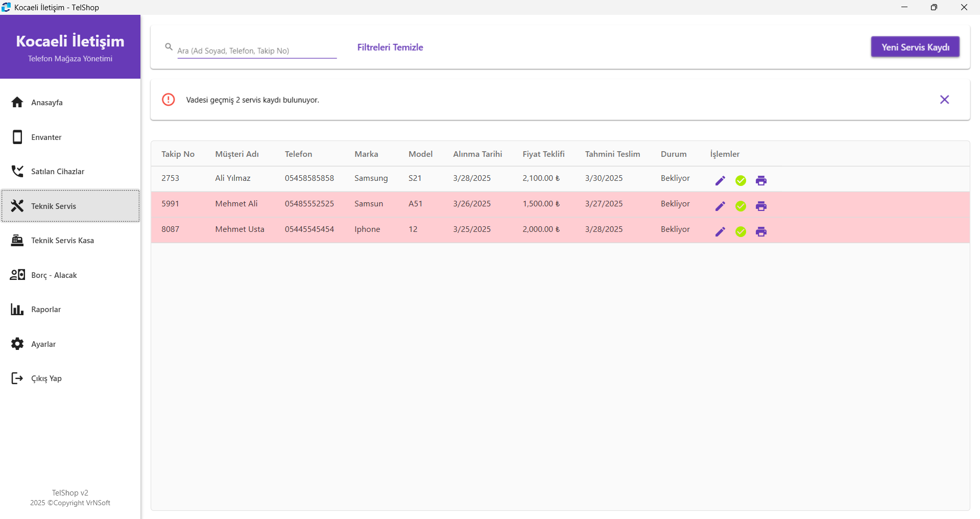The image size is (980, 519).
Task: Click the Filtreleri Temizle link
Action: (390, 48)
